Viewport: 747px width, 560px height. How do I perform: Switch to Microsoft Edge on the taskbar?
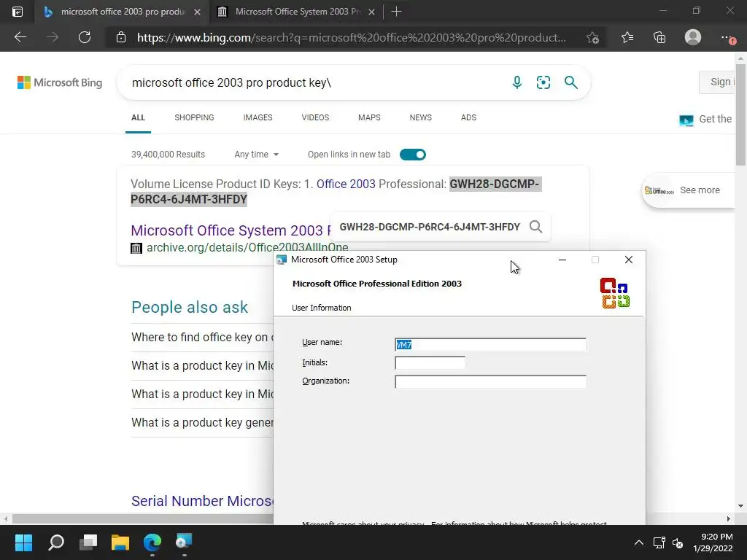click(x=152, y=542)
